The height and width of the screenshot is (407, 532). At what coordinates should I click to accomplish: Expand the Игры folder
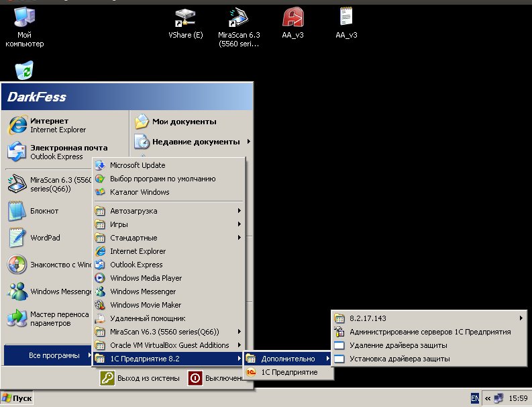[168, 224]
